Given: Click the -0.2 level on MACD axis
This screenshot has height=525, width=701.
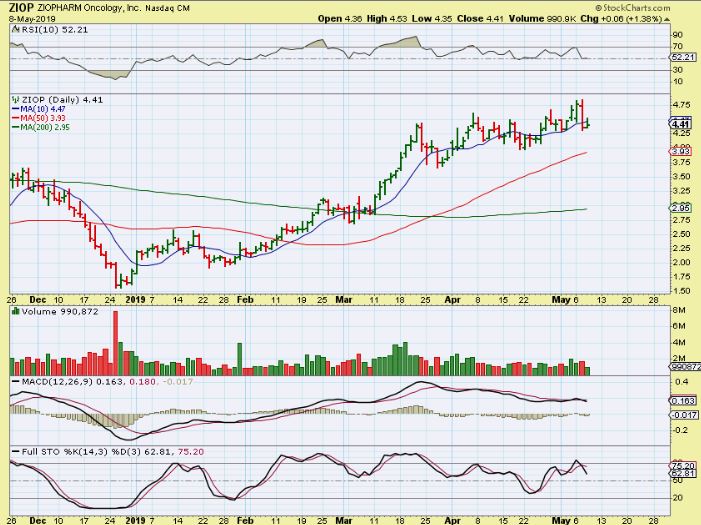Looking at the screenshot, I should [680, 430].
